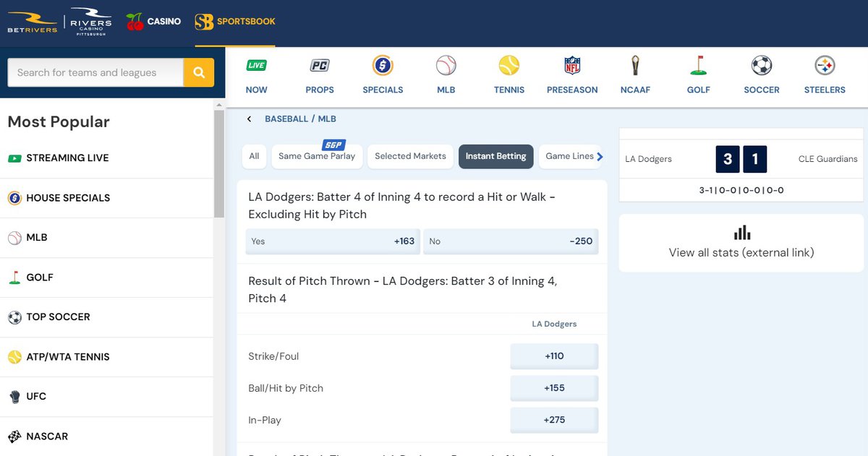Open the Props PC icon
The image size is (868, 456).
click(320, 66)
